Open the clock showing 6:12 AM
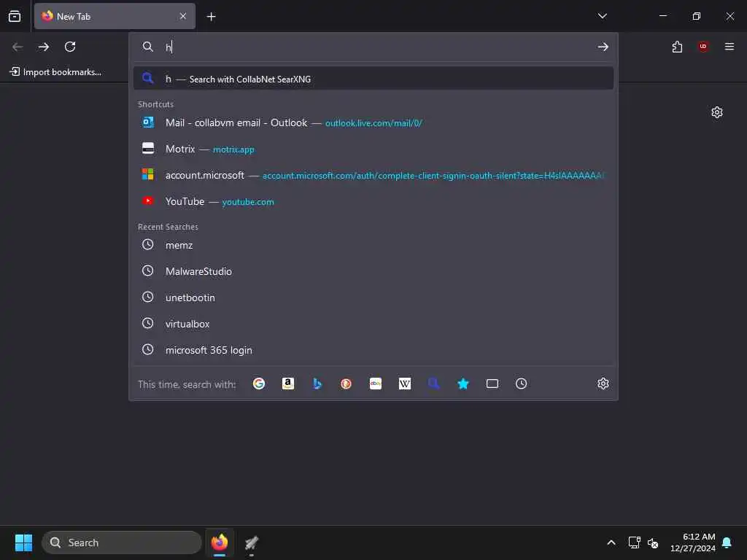 coord(693,542)
